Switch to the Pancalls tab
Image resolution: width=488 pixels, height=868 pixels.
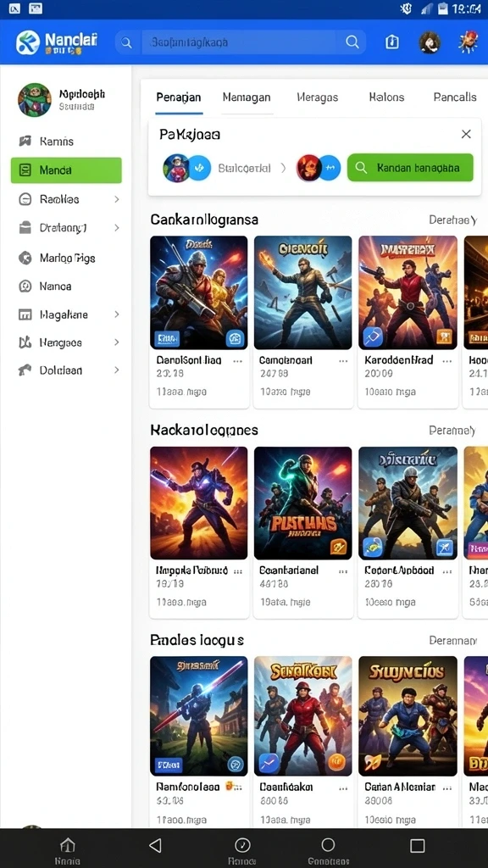click(455, 97)
